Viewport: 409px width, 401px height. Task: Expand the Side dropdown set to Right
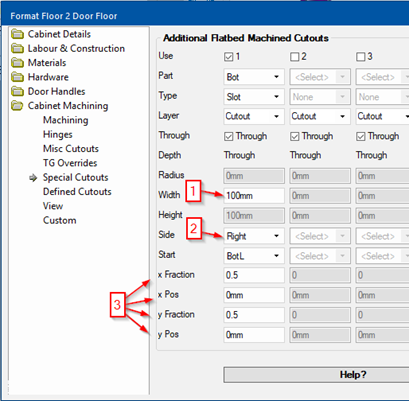tap(254, 236)
